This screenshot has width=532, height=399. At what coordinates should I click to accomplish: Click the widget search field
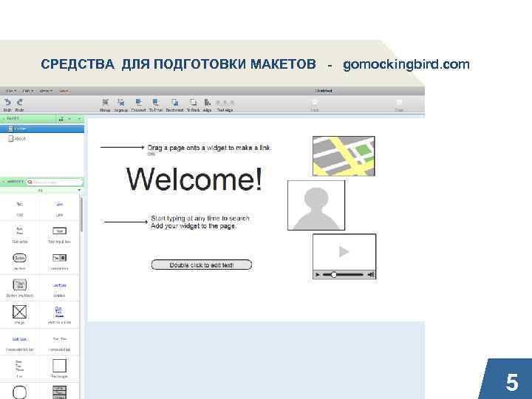click(x=55, y=183)
